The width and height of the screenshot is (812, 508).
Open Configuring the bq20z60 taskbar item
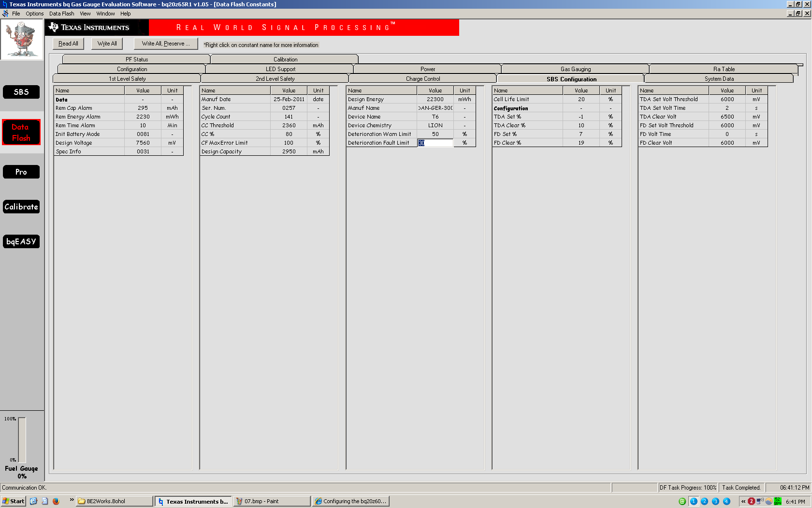[350, 501]
